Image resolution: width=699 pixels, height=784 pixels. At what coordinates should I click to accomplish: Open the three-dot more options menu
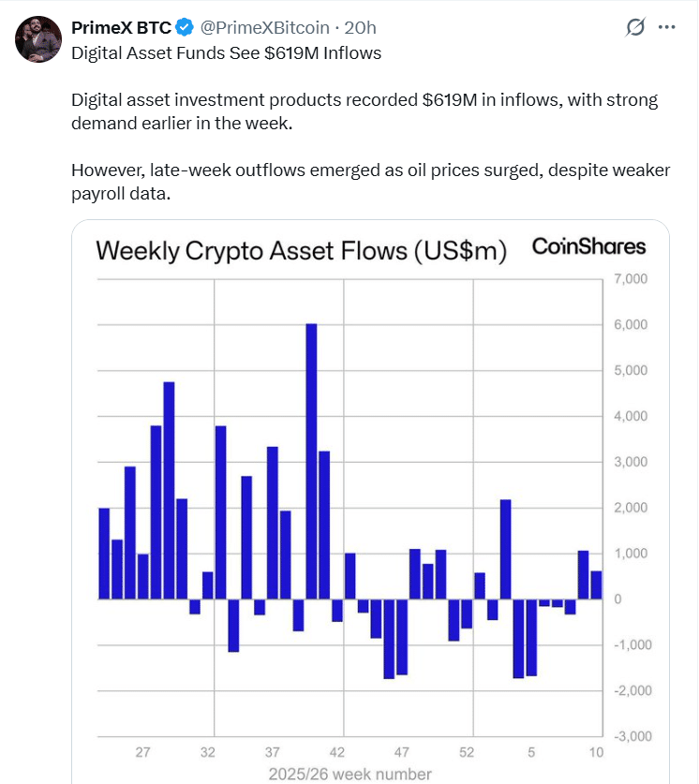click(666, 28)
